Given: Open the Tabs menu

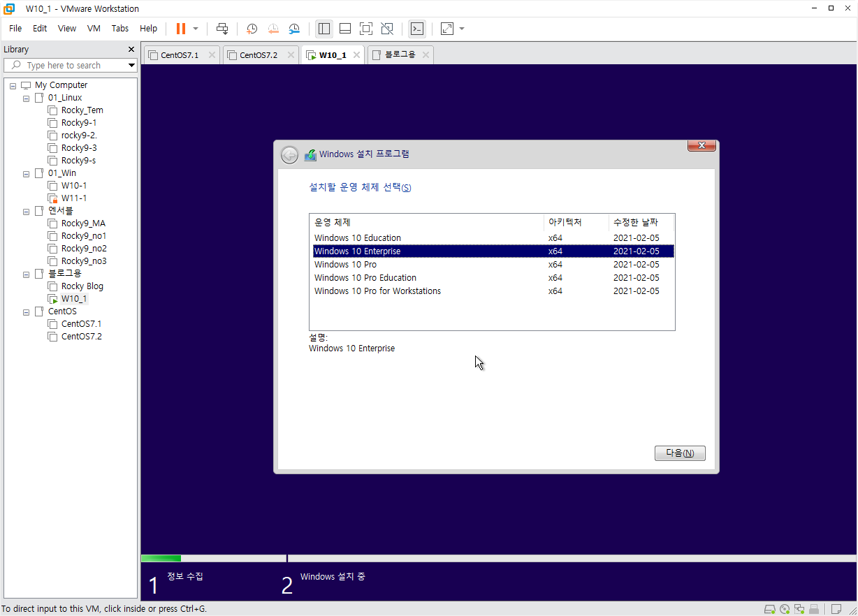Looking at the screenshot, I should (x=120, y=29).
